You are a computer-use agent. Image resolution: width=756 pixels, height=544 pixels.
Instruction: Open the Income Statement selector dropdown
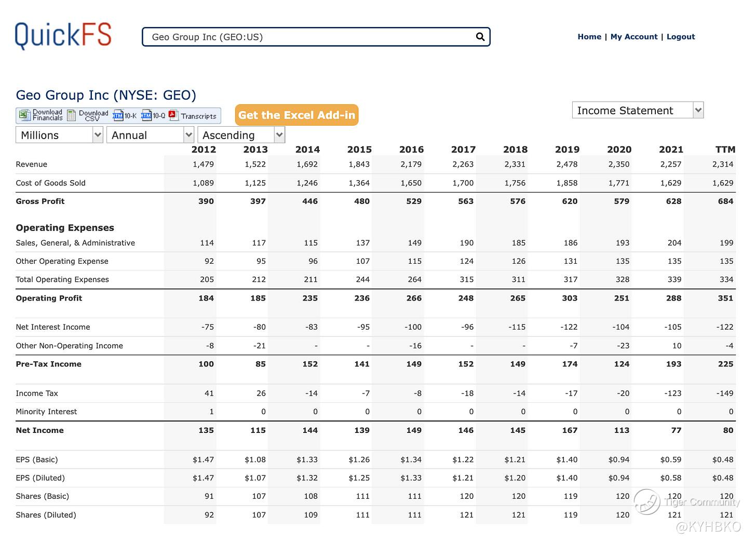(x=637, y=110)
